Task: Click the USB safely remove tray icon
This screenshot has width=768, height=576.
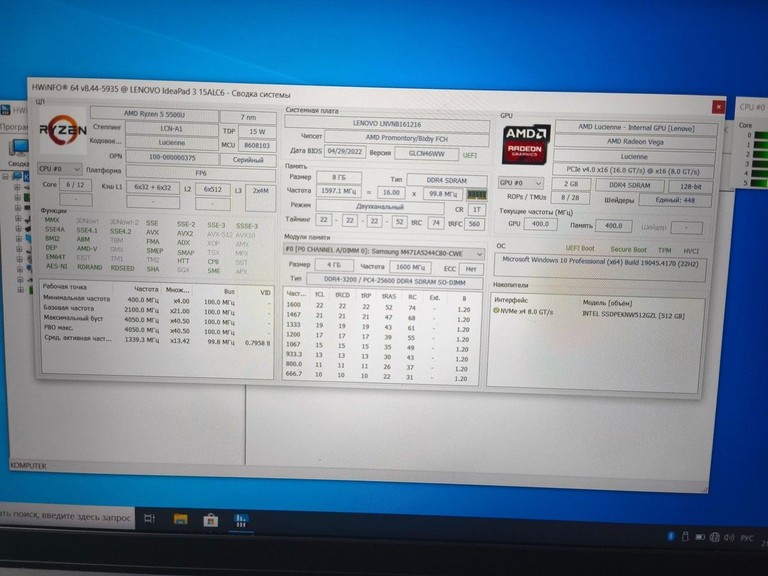Action: tap(685, 537)
